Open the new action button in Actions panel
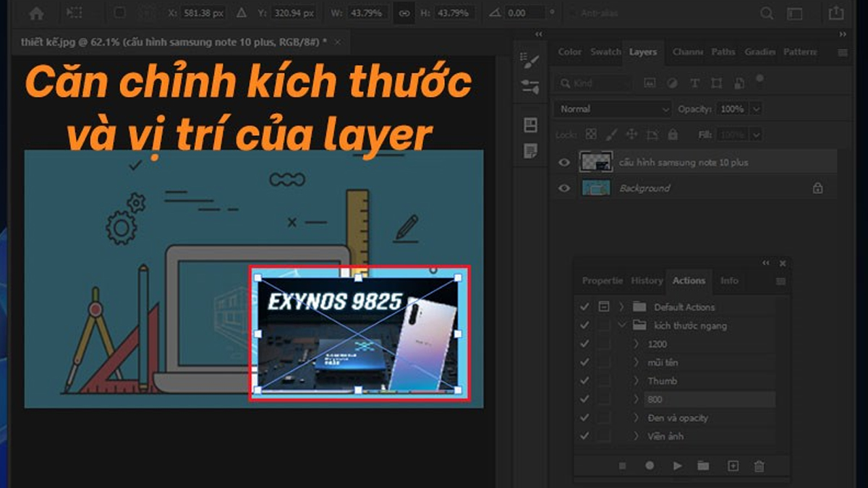The height and width of the screenshot is (488, 868). tap(733, 466)
